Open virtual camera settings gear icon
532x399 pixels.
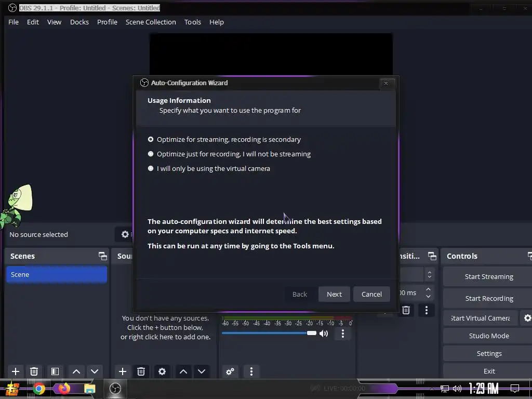(527, 318)
